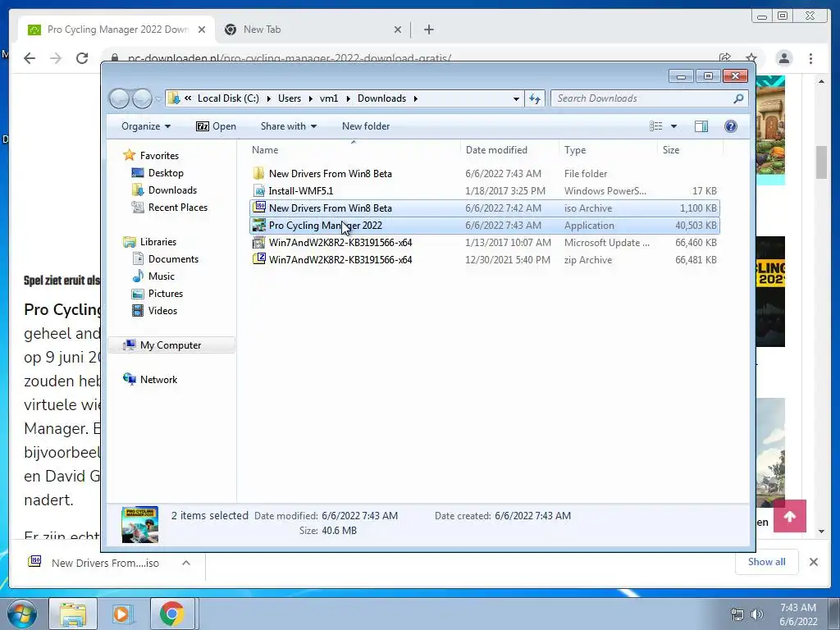Select Local Disk (C:) in address bar
Image resolution: width=840 pixels, height=630 pixels.
point(228,98)
